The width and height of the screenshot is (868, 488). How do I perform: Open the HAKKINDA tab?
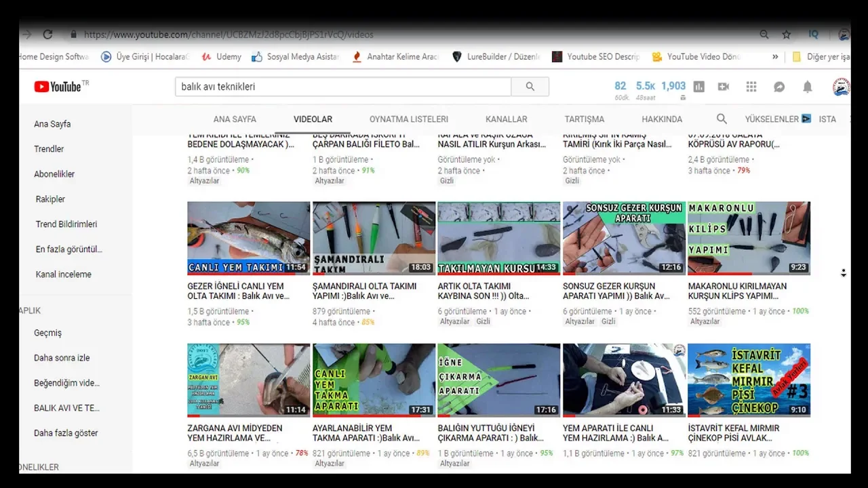click(662, 119)
